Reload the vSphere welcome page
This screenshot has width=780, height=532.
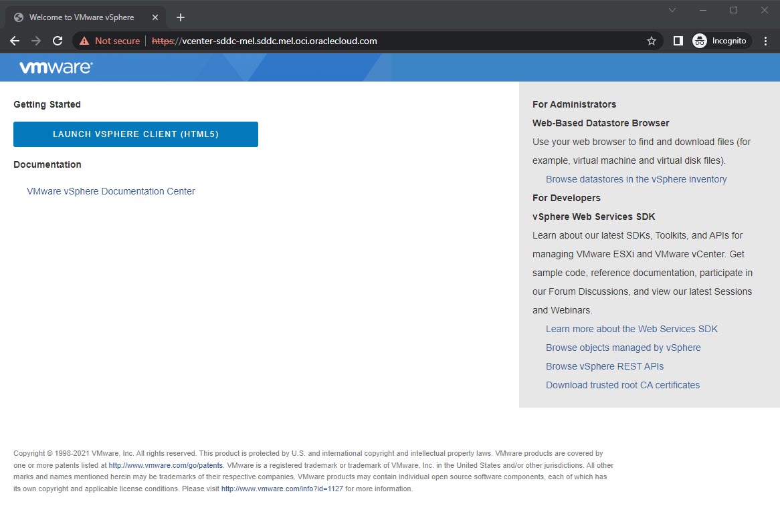click(x=58, y=41)
